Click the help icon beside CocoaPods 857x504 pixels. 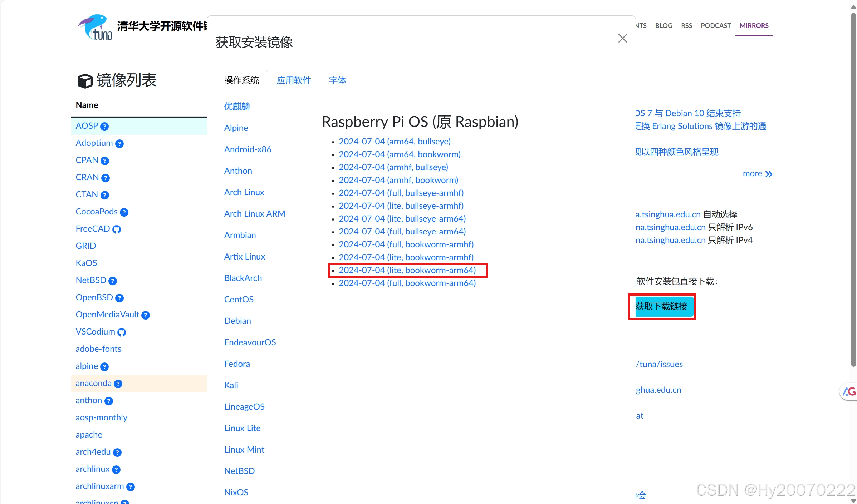[x=124, y=212]
